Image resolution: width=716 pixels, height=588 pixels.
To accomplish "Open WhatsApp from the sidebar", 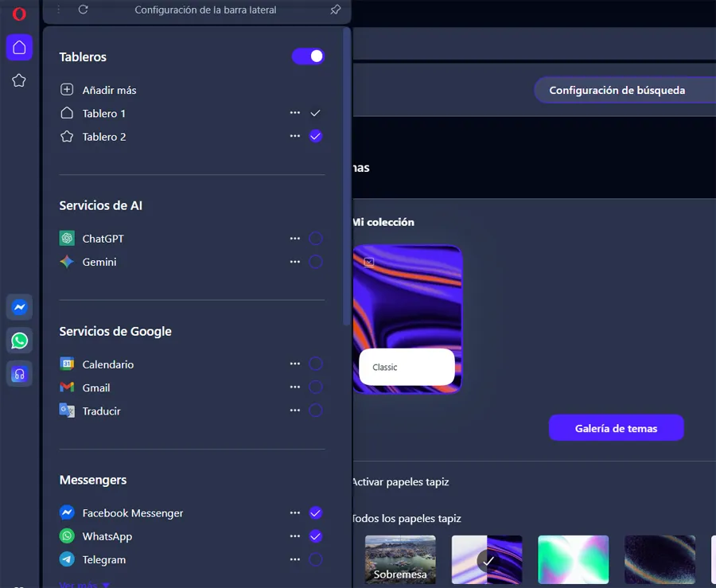I will [19, 341].
